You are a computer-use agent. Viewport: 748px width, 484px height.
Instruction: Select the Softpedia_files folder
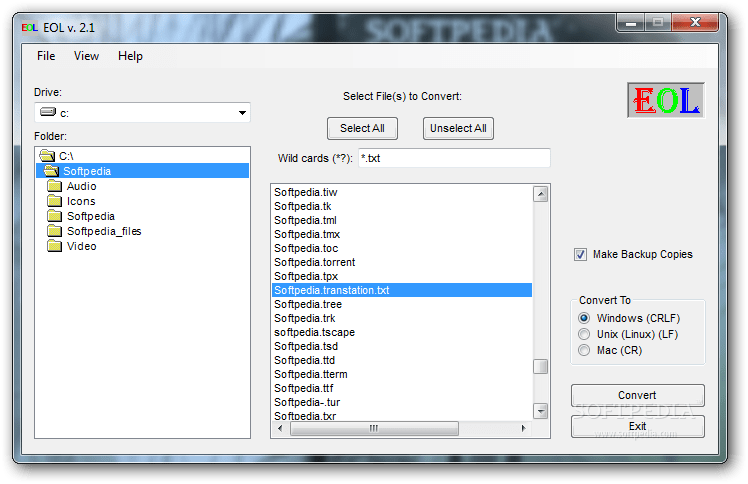coord(104,231)
